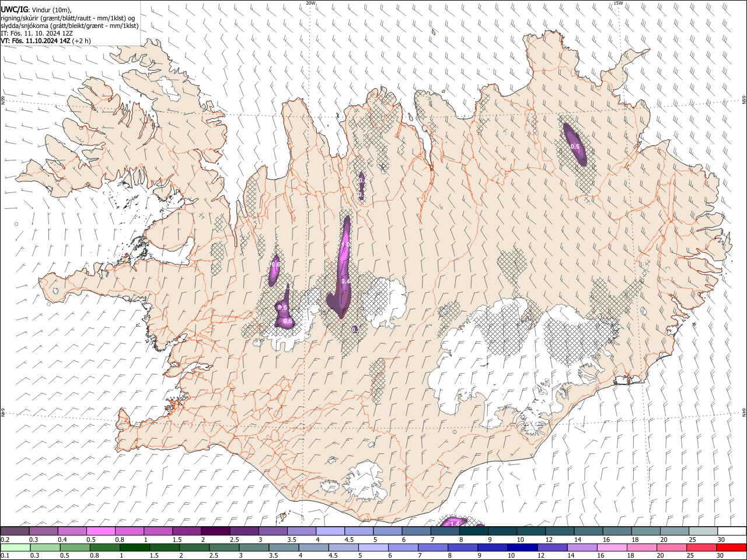Select the 'Vindur (10m)' header text

pos(51,10)
